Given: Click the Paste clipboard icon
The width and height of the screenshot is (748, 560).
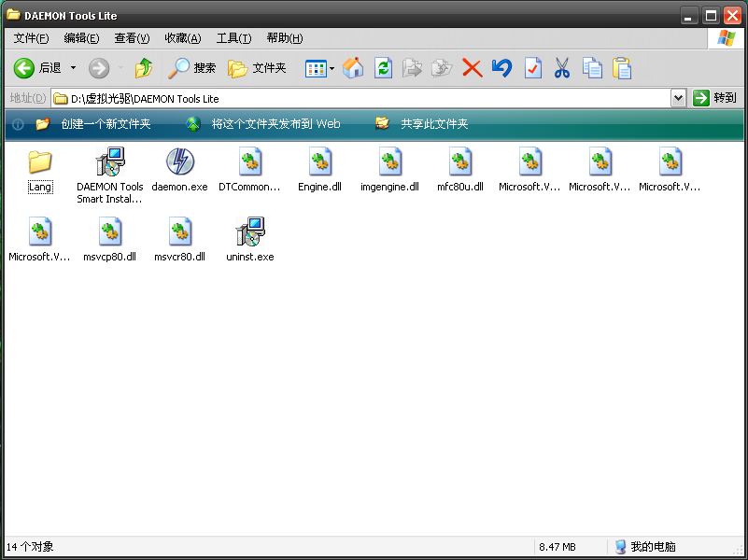Looking at the screenshot, I should click(622, 68).
